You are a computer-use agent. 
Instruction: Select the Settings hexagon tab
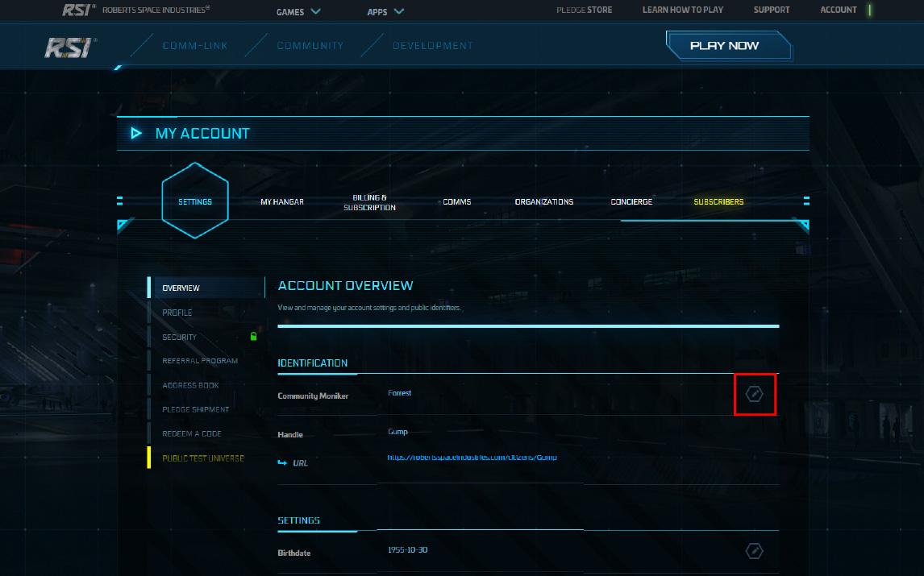pos(195,201)
